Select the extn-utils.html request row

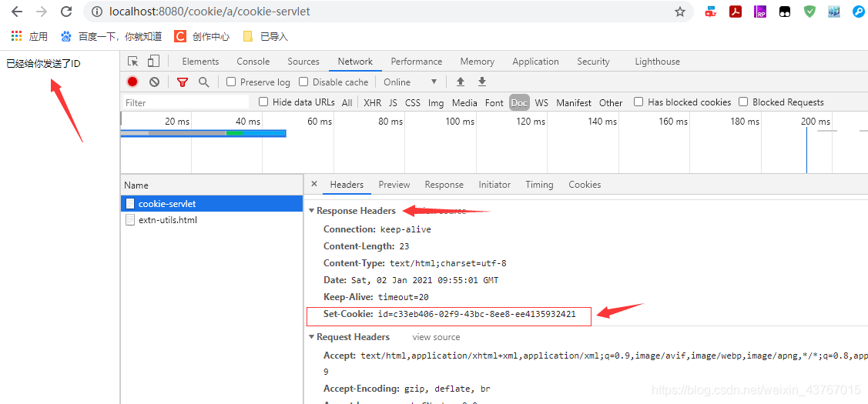(x=212, y=220)
